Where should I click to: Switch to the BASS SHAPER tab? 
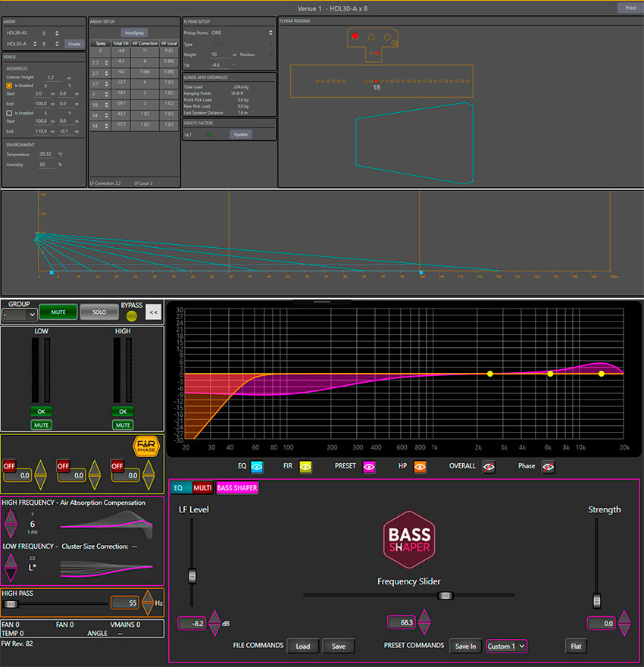coord(237,488)
